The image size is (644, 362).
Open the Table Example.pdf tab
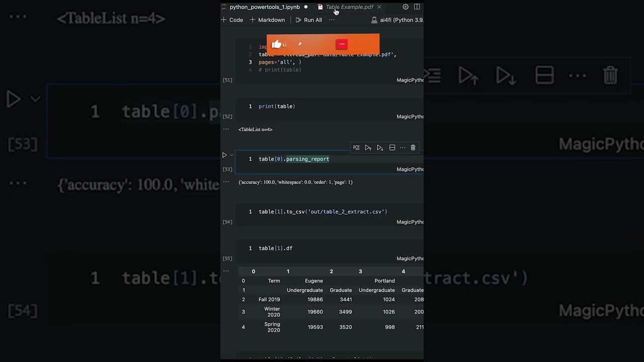(349, 7)
